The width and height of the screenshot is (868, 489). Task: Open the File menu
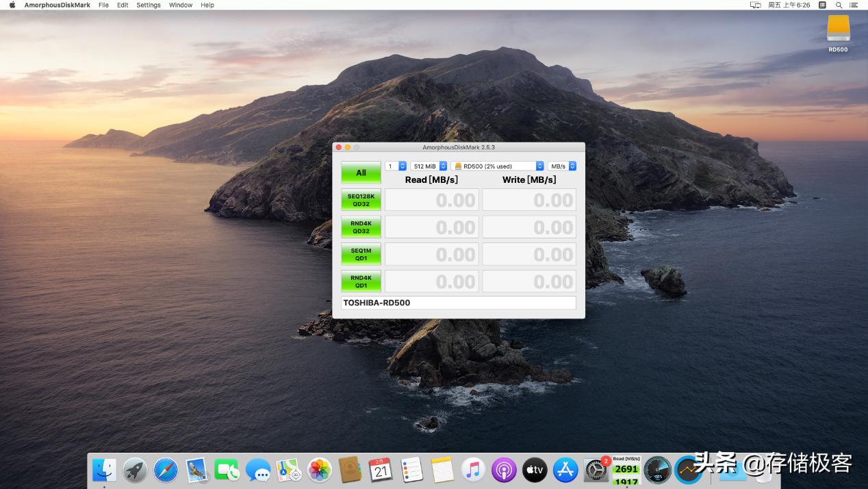(103, 5)
